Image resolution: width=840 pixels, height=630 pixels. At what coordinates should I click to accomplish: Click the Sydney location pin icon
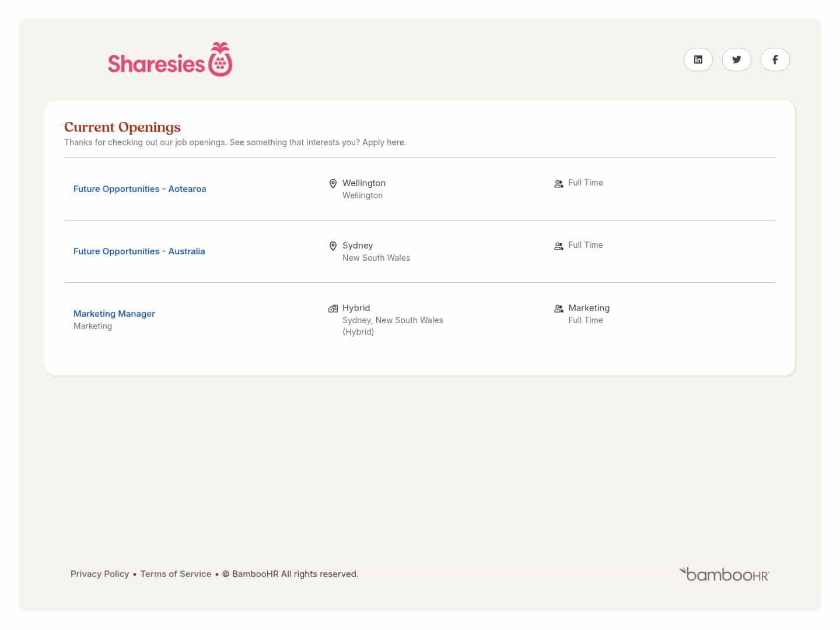coord(333,246)
